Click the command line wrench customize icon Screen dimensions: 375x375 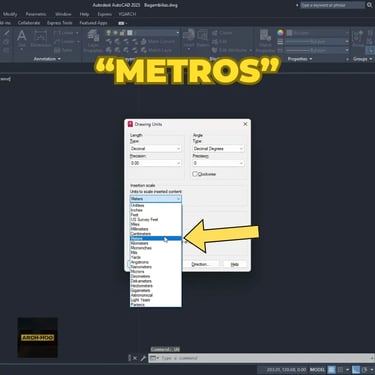tap(143, 358)
